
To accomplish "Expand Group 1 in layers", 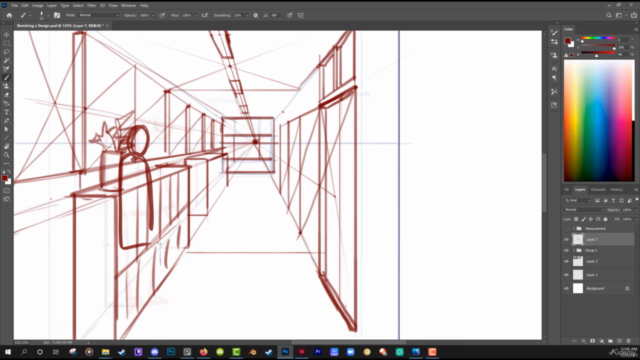I will coord(574,250).
